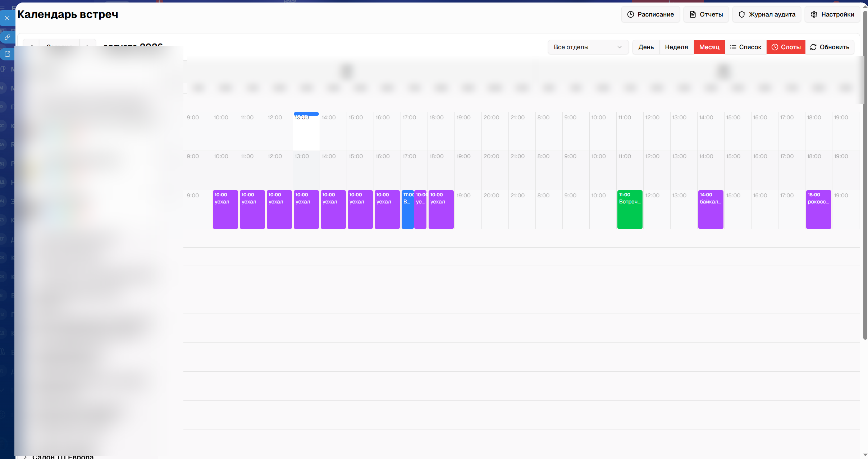Switch to the День view
Viewport: 868px width, 459px height.
tap(646, 47)
